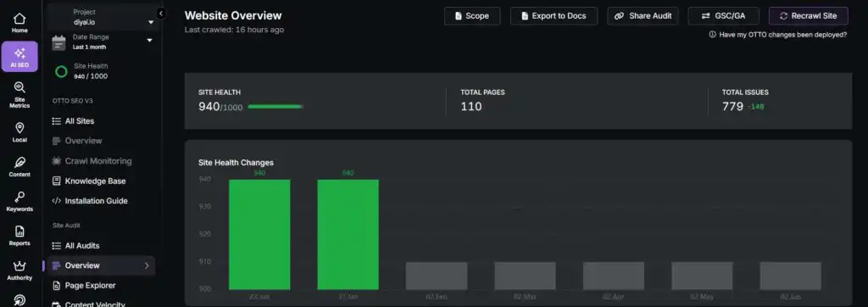Viewport: 868px width, 307px height.
Task: Open the Content section icon
Action: [x=19, y=167]
